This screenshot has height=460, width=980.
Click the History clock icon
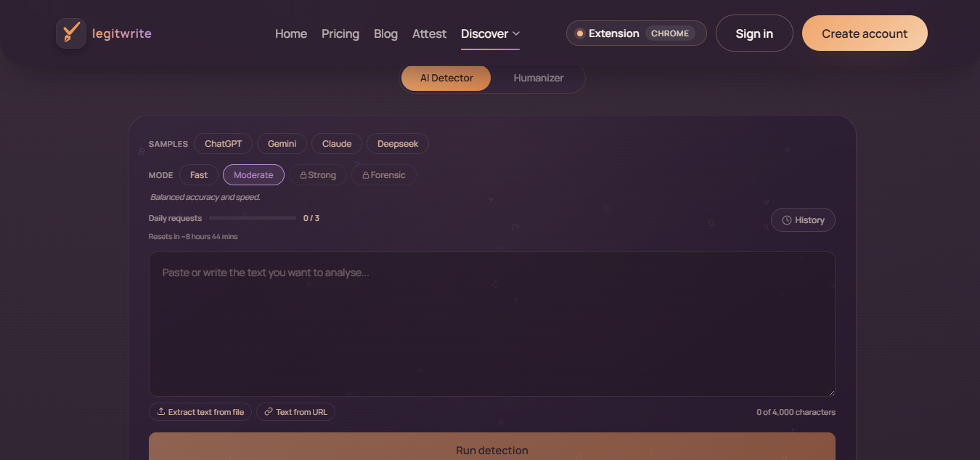tap(786, 220)
